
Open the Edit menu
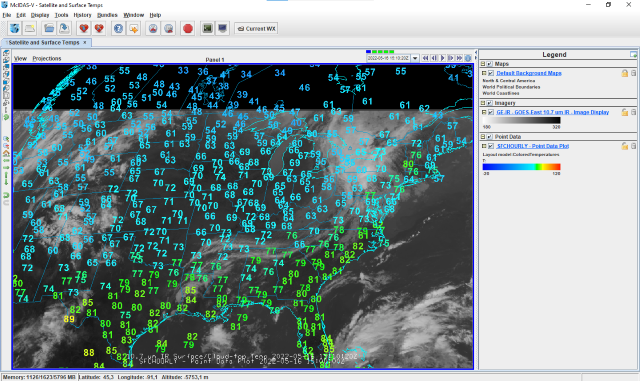pyautogui.click(x=21, y=15)
